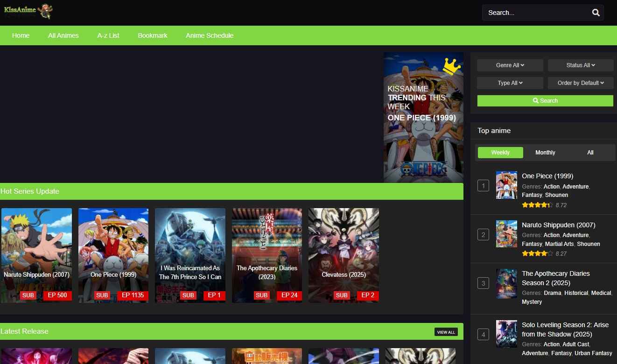Click SUB badge on Naruto Shippuden card
Viewport: 617px width, 364px height.
click(28, 295)
